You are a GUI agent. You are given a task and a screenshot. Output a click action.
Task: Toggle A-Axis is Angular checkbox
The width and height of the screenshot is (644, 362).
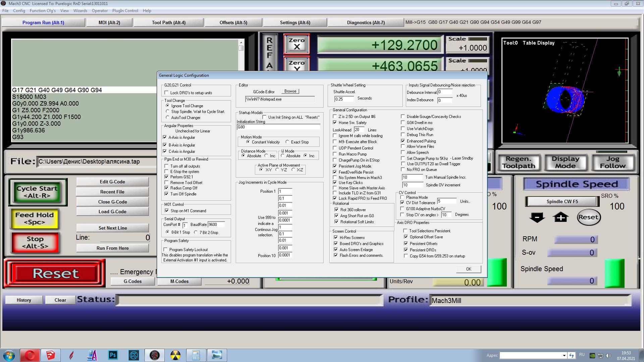coord(165,137)
